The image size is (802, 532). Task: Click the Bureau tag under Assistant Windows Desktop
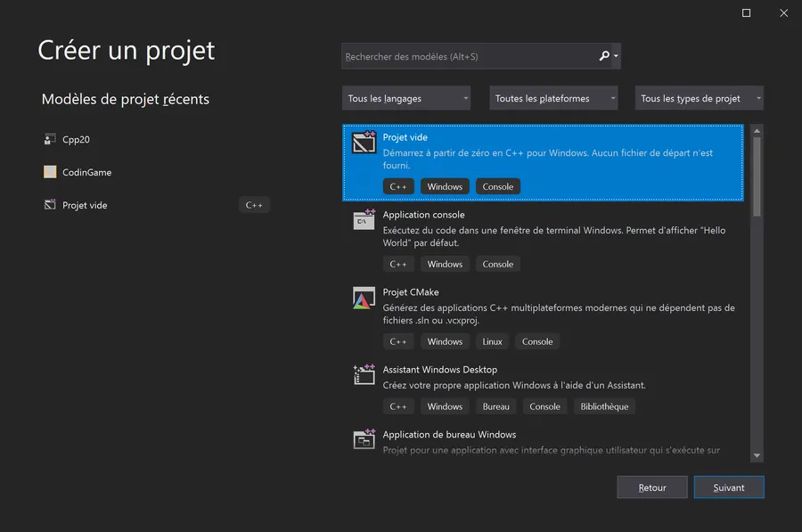pos(495,406)
